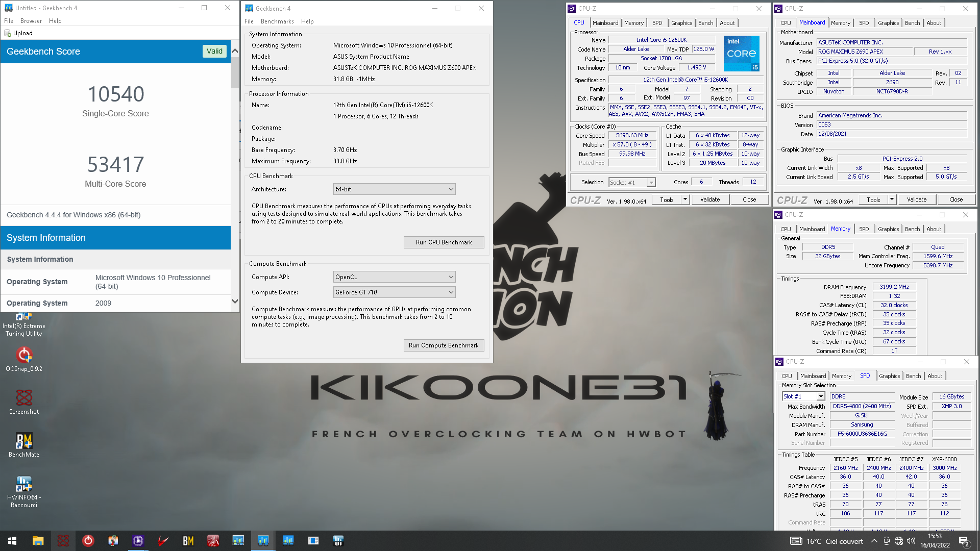This screenshot has height=551, width=980.
Task: Click the Geekbench results scrollbar thumb
Action: click(x=235, y=72)
